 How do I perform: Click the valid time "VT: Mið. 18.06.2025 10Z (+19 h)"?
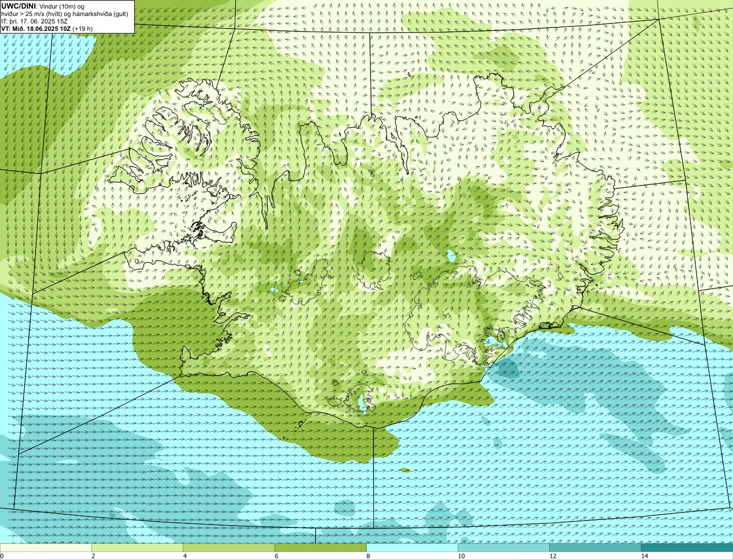47,28
